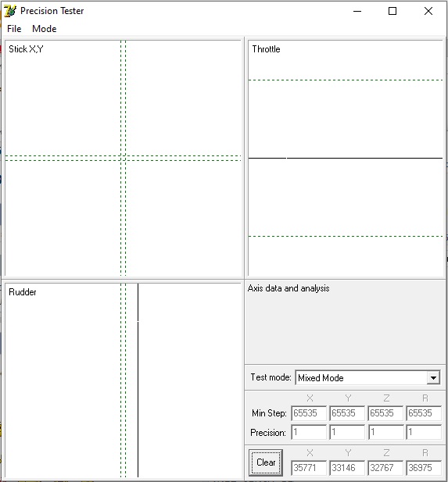448x482 pixels.
Task: Open the Mode menu
Action: tap(45, 29)
